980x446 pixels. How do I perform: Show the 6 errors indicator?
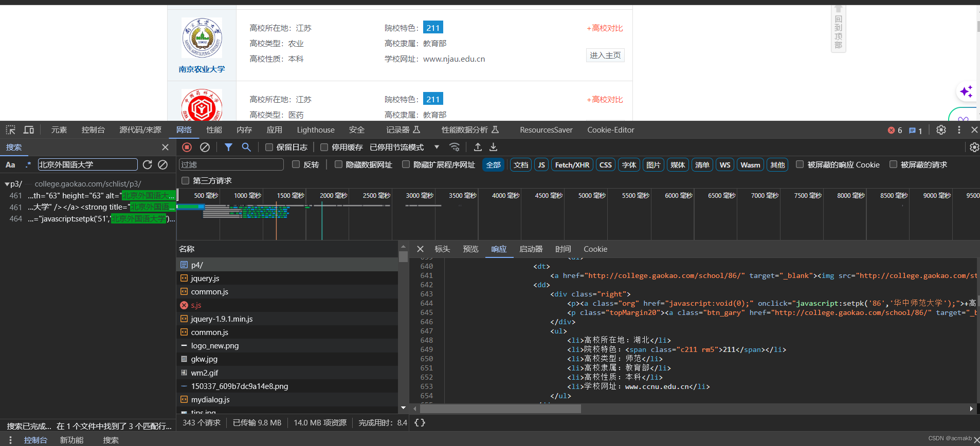point(895,131)
